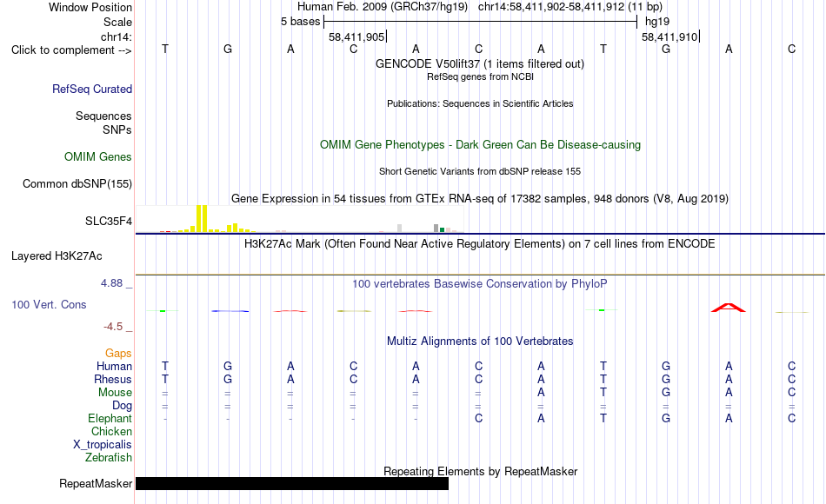Screen dimensions: 826x504
Task: Click the tall red PhyloP conservation peak
Action: point(729,308)
